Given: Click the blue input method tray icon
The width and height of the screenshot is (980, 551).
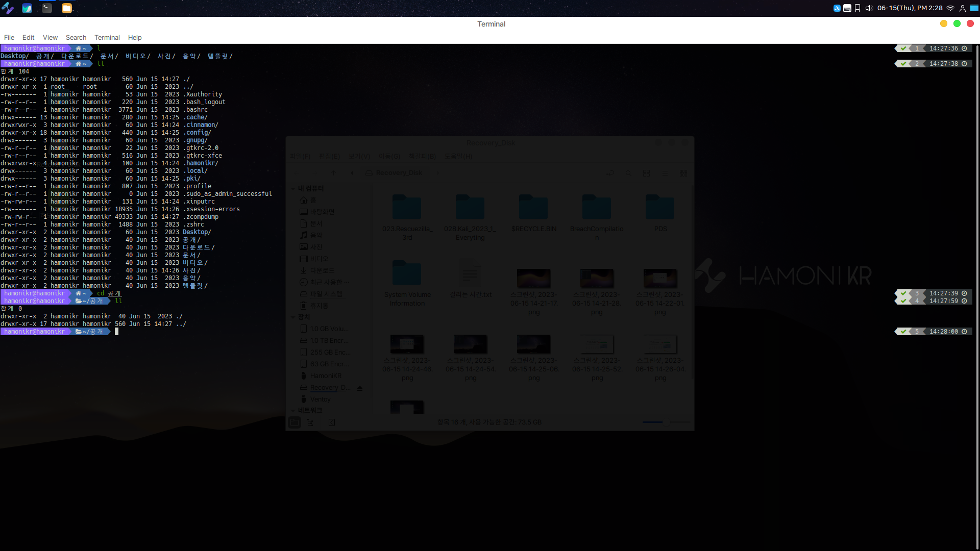Looking at the screenshot, I should pyautogui.click(x=837, y=8).
